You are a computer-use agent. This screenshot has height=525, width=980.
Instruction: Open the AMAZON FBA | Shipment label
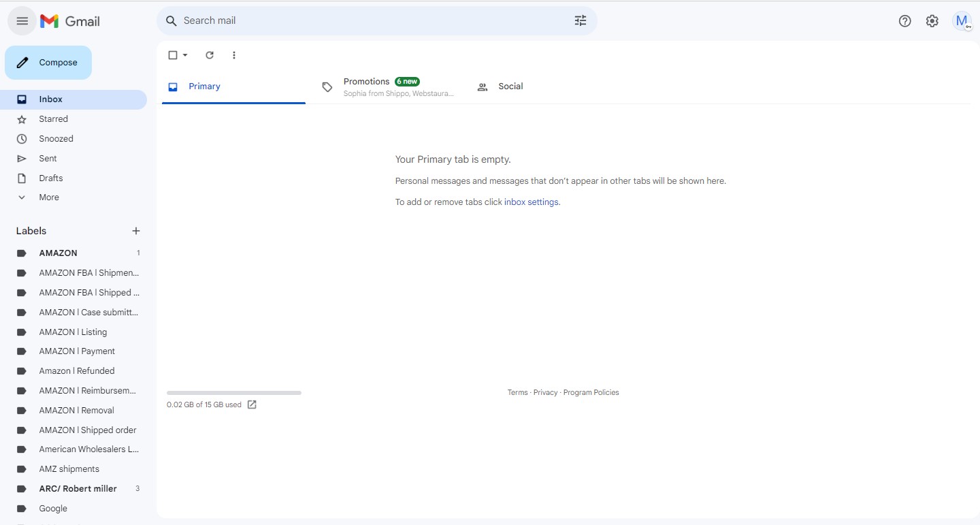73,273
